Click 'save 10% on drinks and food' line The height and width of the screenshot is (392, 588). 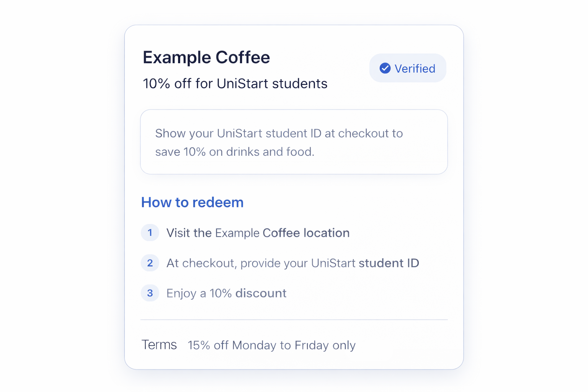click(x=234, y=152)
